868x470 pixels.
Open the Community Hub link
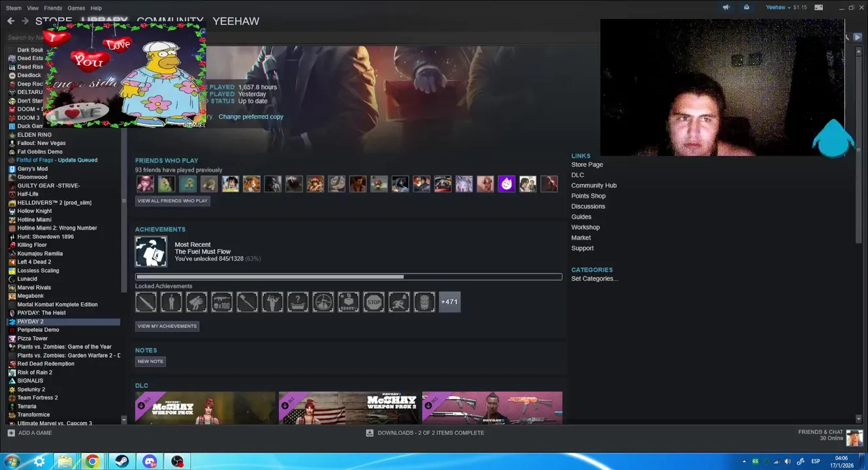594,185
